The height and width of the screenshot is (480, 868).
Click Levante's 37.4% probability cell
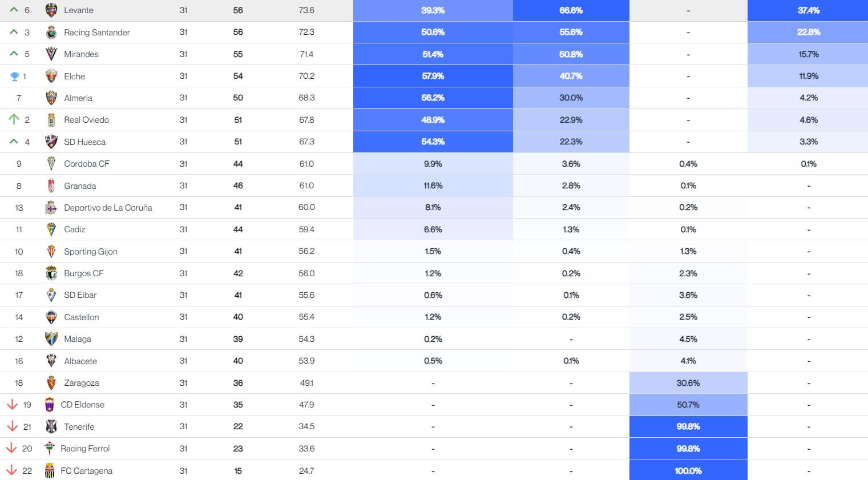click(808, 10)
